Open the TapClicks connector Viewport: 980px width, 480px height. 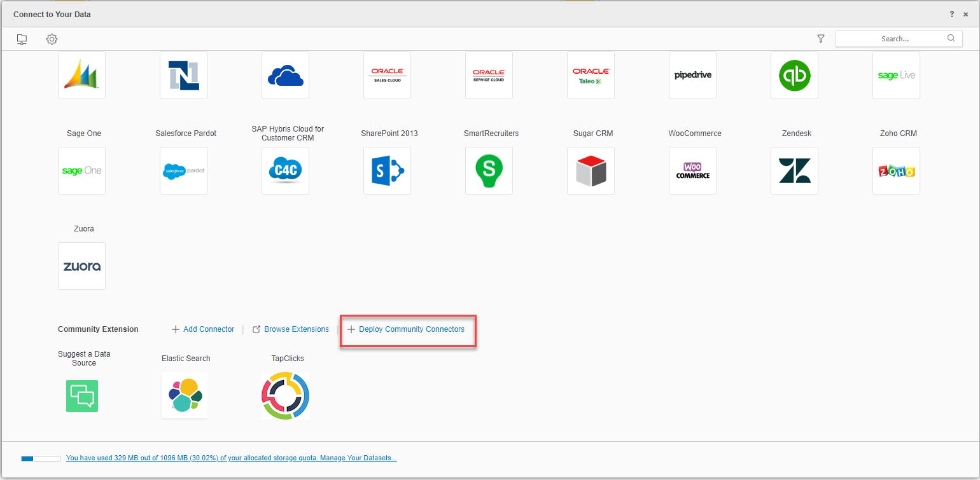coord(285,395)
